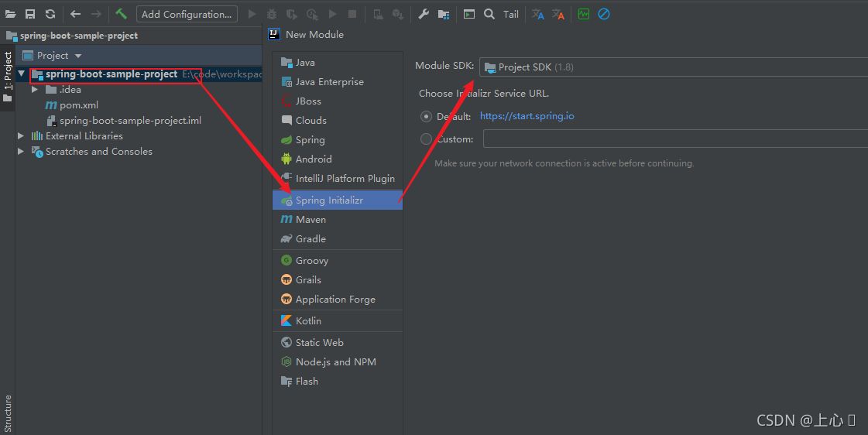The height and width of the screenshot is (435, 868).
Task: Click the blue translate icon
Action: (538, 15)
